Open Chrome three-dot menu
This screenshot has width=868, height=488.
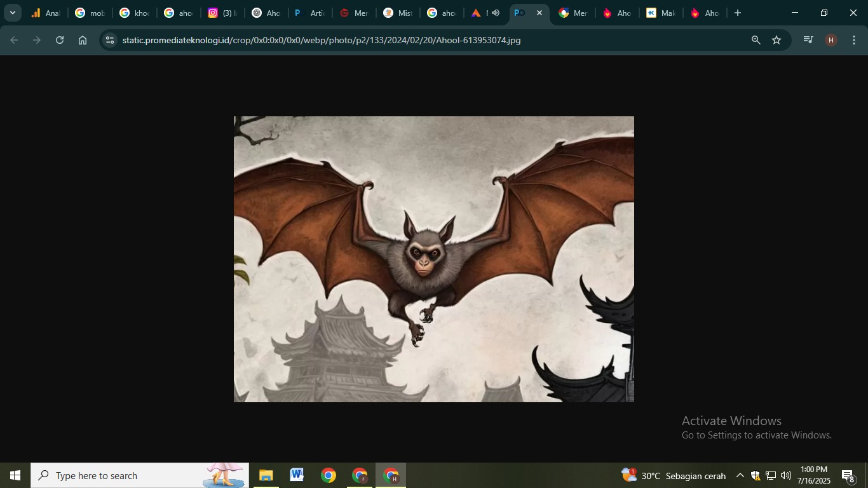click(x=854, y=40)
